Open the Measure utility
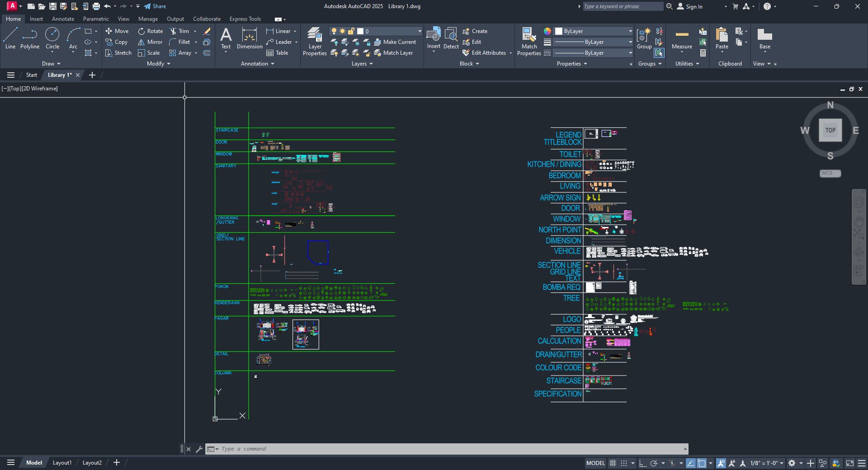 coord(682,38)
